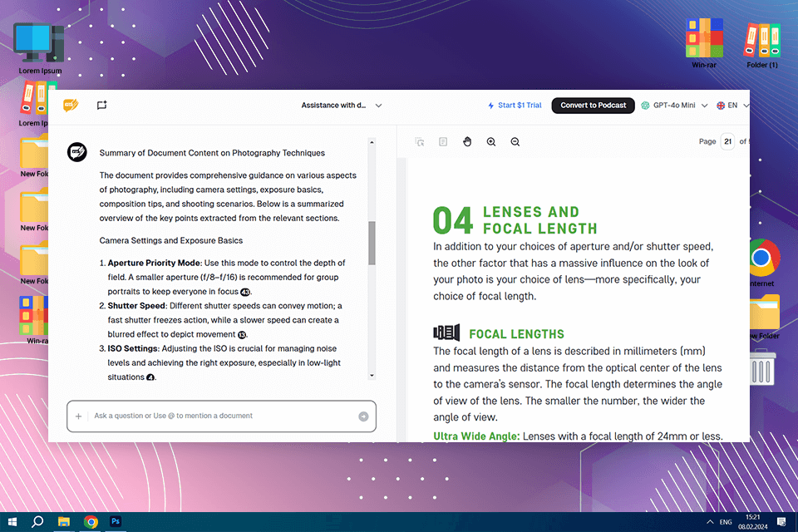Click citation badge 4 after low-light situations
This screenshot has width=798, height=532.
coord(150,377)
